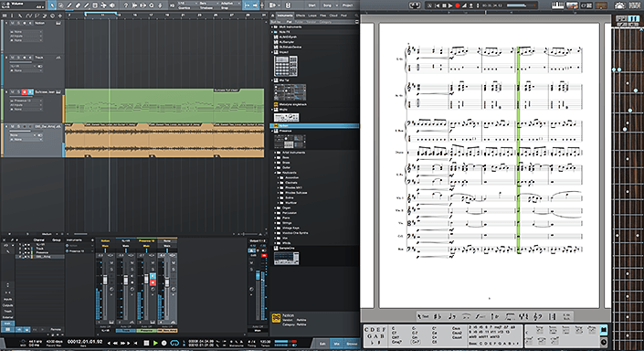Toggle record arm on the Presence track

click(25, 91)
